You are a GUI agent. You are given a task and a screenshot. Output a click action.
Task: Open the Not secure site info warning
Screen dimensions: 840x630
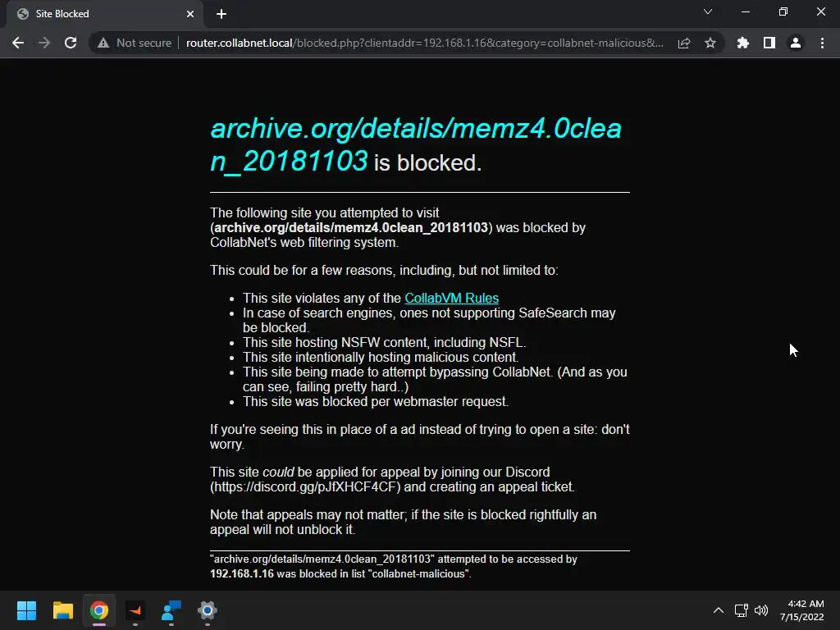pyautogui.click(x=135, y=43)
